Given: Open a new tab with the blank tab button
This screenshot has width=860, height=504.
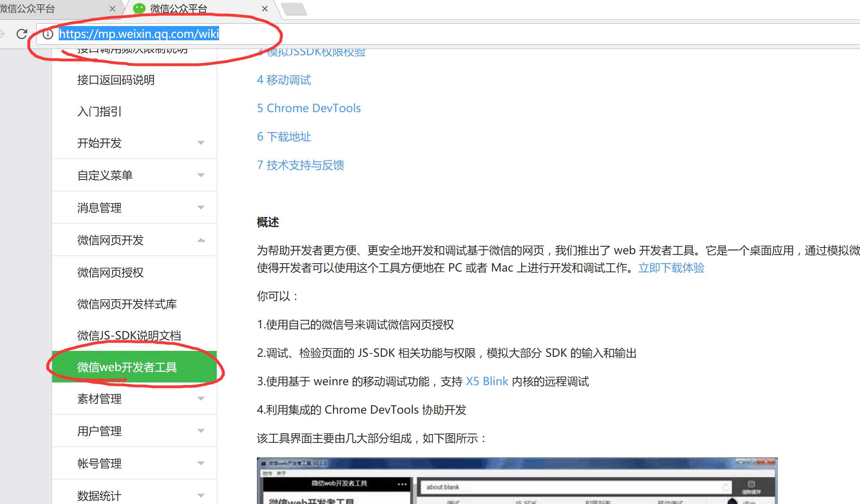Looking at the screenshot, I should (294, 9).
